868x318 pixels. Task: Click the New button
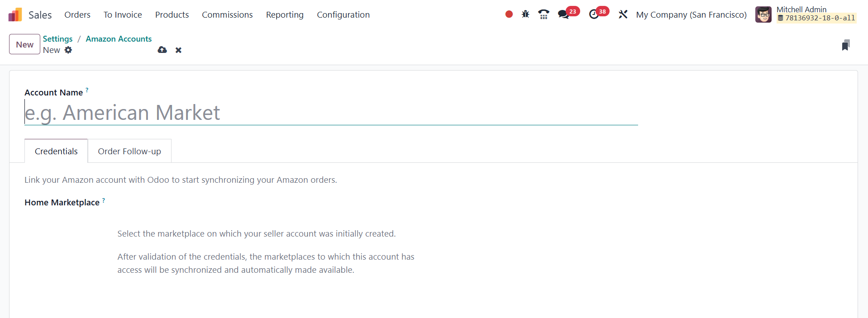[x=25, y=44]
